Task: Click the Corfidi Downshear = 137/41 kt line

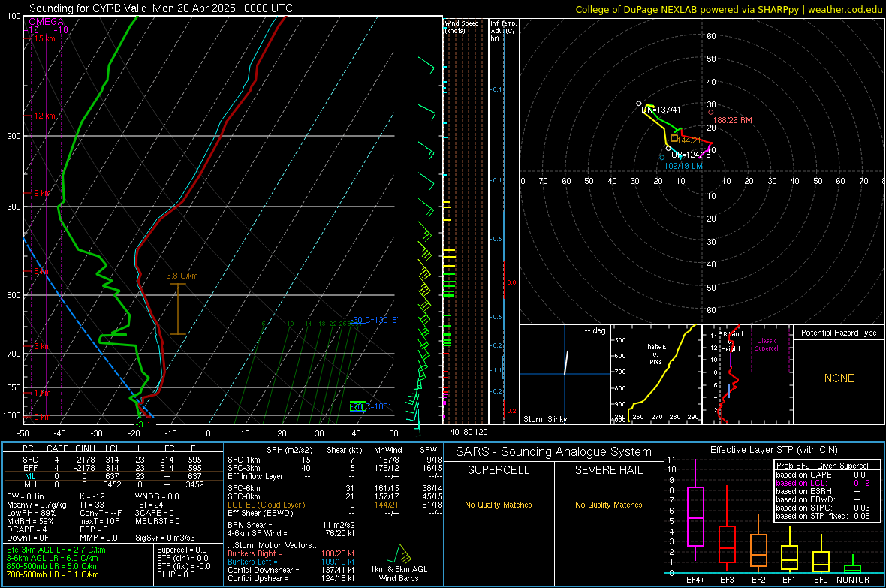Action: click(291, 570)
